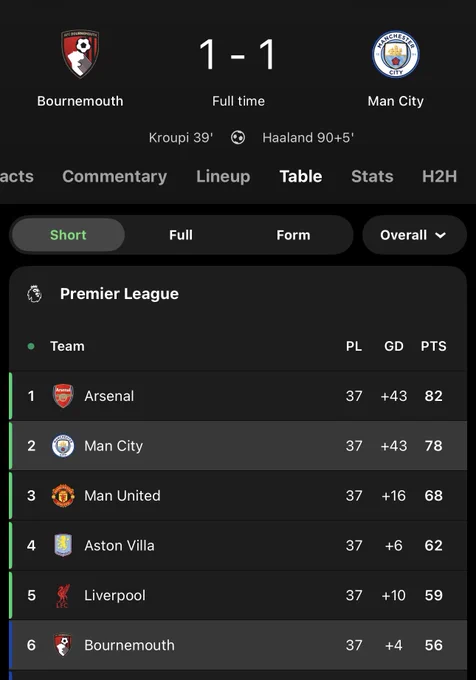Switch to the Form table view
Viewport: 476px width, 680px height.
(293, 235)
